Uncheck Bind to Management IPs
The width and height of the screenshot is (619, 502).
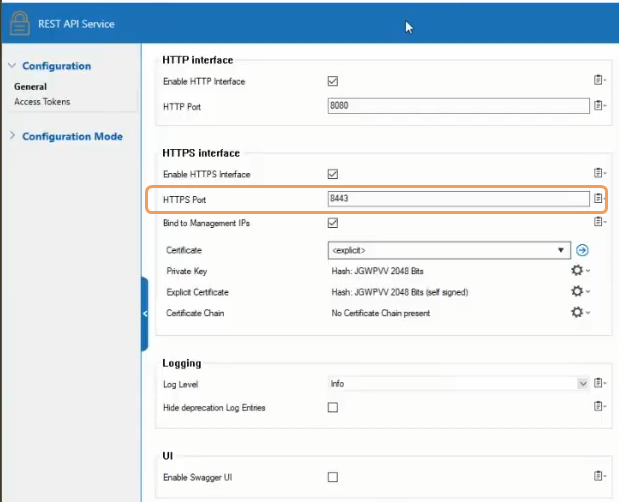333,223
